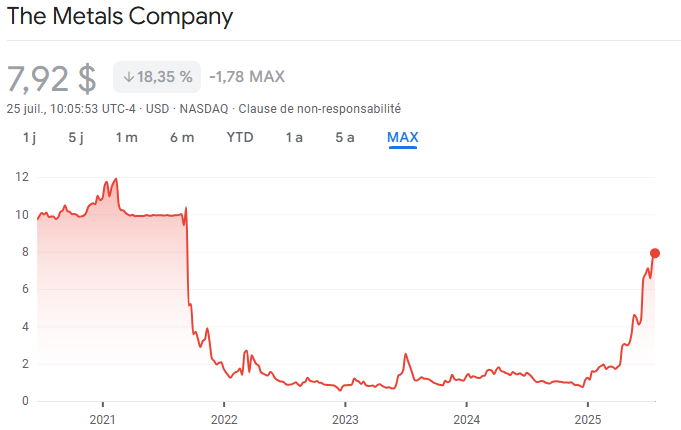Switch to the 5 j range tab
The image size is (681, 430).
coord(76,137)
